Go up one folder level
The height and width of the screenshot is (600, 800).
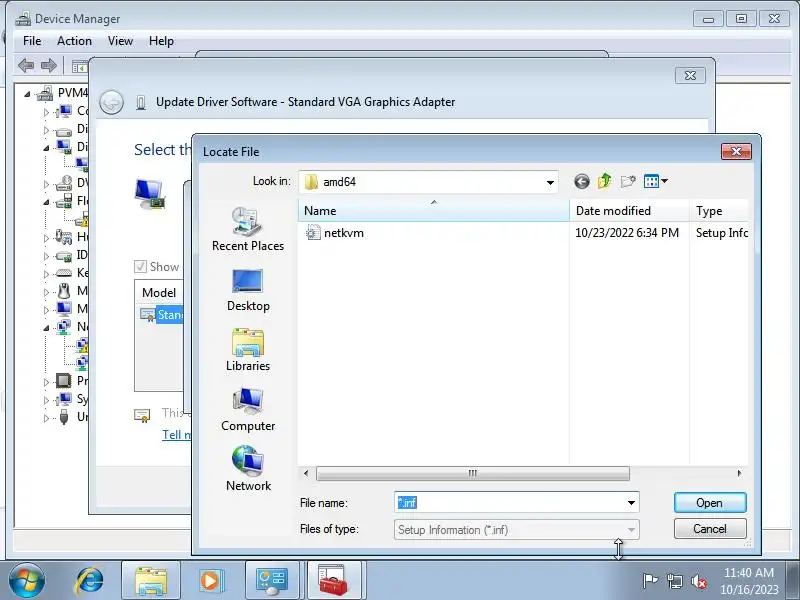(605, 181)
